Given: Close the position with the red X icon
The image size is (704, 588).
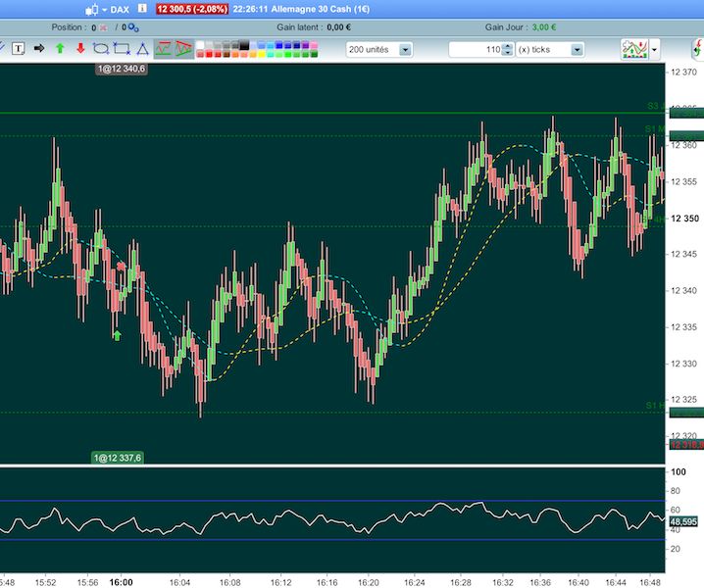Looking at the screenshot, I should point(103,27).
